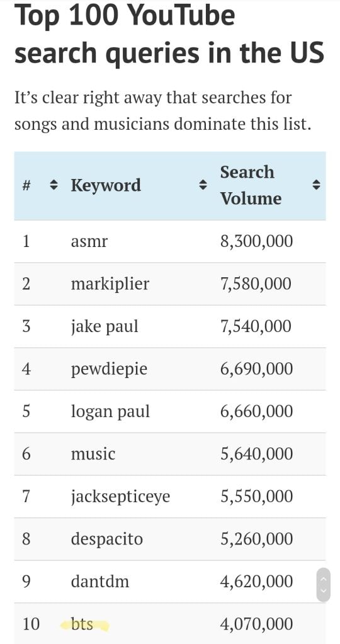Select the logan paul row
The image size is (340, 644).
tap(170, 411)
